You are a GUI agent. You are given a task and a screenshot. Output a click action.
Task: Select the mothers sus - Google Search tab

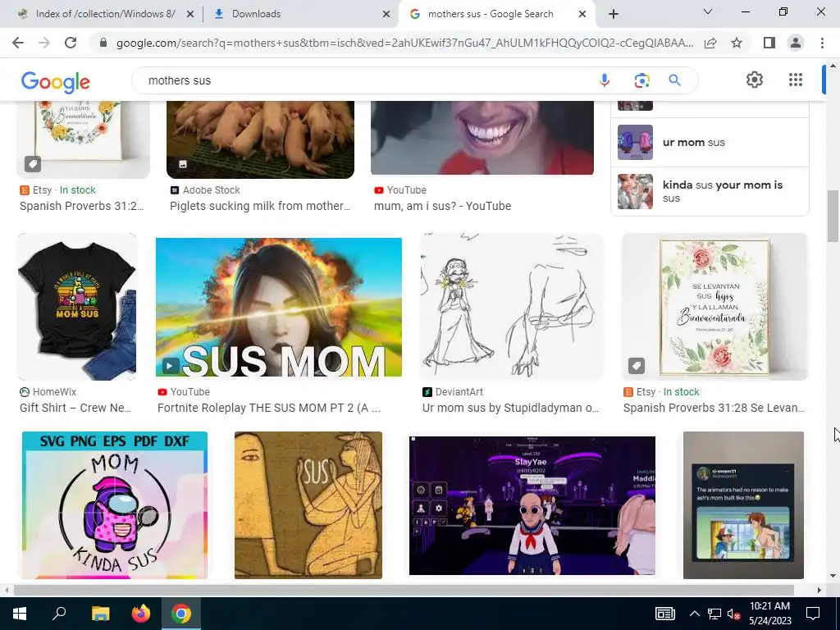tap(496, 14)
